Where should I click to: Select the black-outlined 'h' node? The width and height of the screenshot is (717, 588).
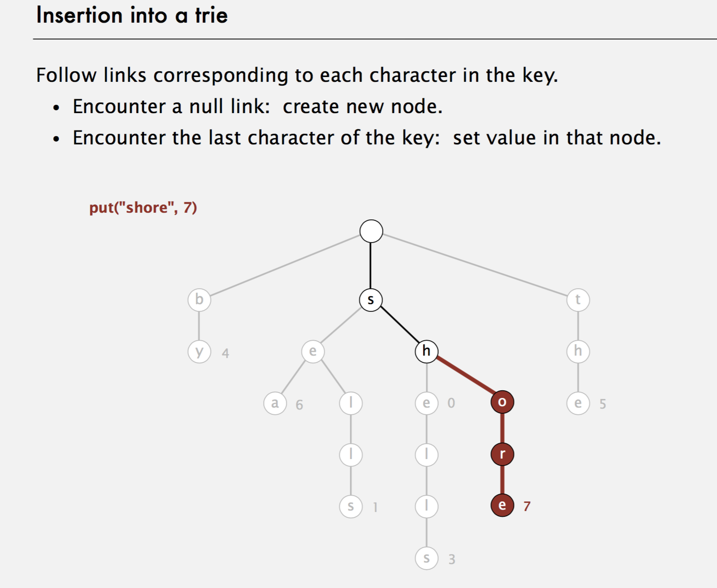click(x=426, y=351)
